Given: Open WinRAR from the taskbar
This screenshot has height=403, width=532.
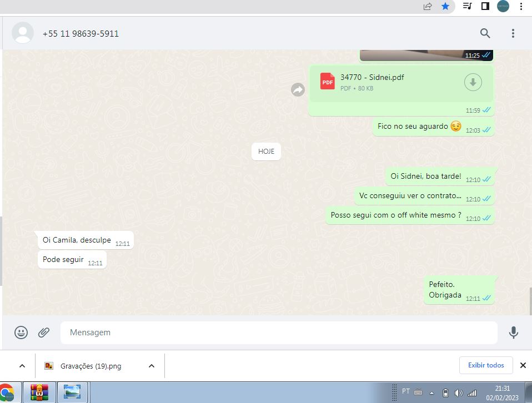Looking at the screenshot, I should click(x=39, y=392).
